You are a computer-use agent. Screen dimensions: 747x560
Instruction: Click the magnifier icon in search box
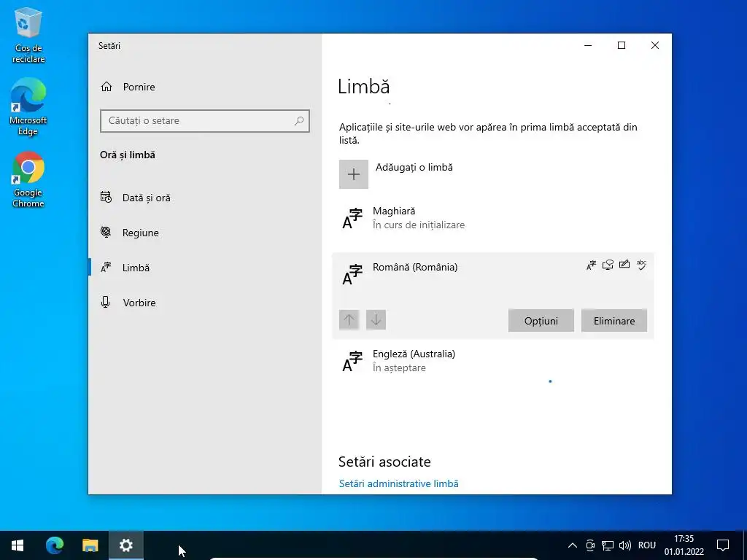298,121
